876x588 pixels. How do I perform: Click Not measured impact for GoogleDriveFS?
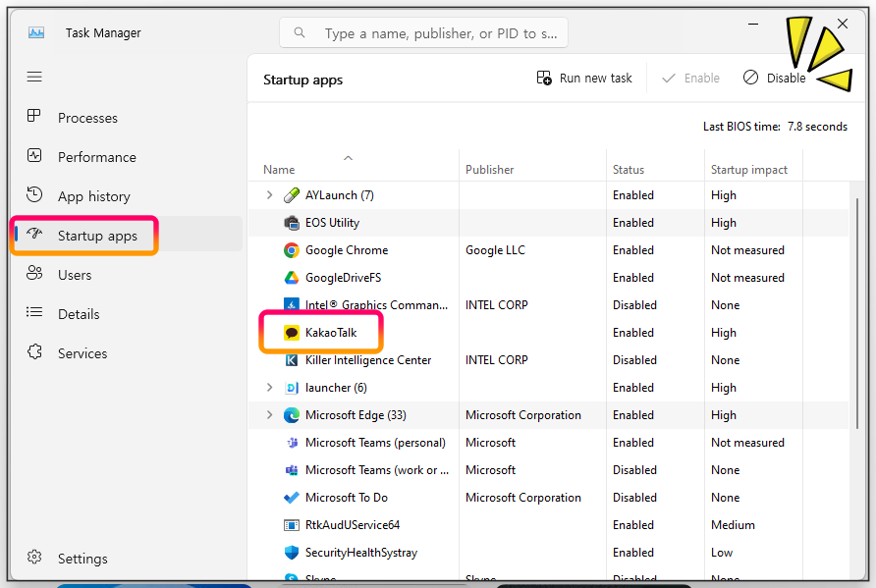747,278
